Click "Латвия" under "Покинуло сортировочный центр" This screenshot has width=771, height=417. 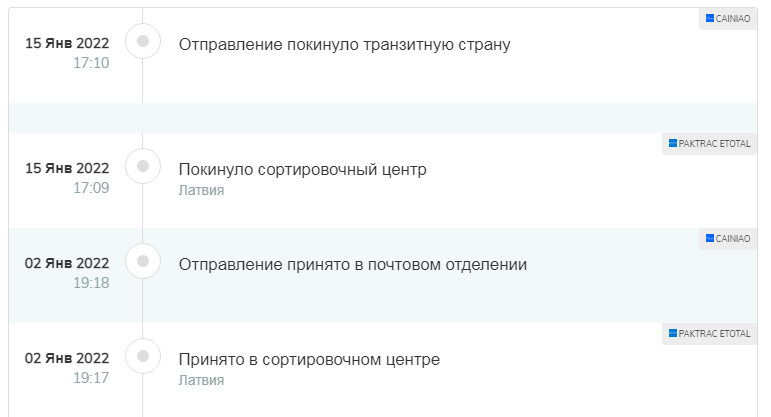coord(201,190)
